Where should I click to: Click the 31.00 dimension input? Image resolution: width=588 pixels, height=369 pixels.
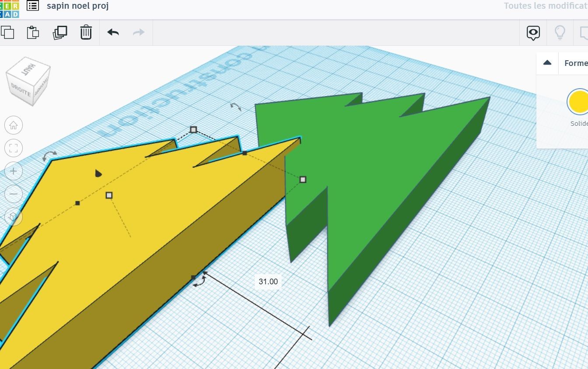pyautogui.click(x=268, y=282)
